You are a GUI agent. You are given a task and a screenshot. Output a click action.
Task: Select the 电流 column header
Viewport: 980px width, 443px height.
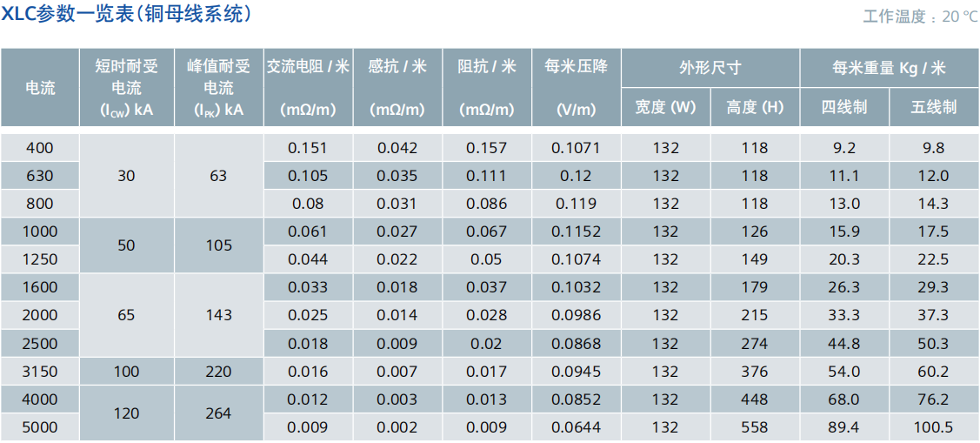click(x=40, y=88)
